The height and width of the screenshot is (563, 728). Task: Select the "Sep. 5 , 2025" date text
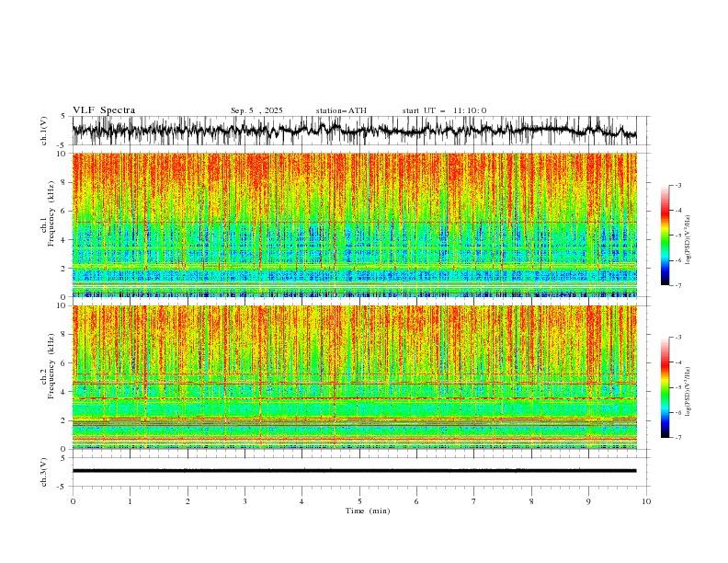click(x=256, y=110)
